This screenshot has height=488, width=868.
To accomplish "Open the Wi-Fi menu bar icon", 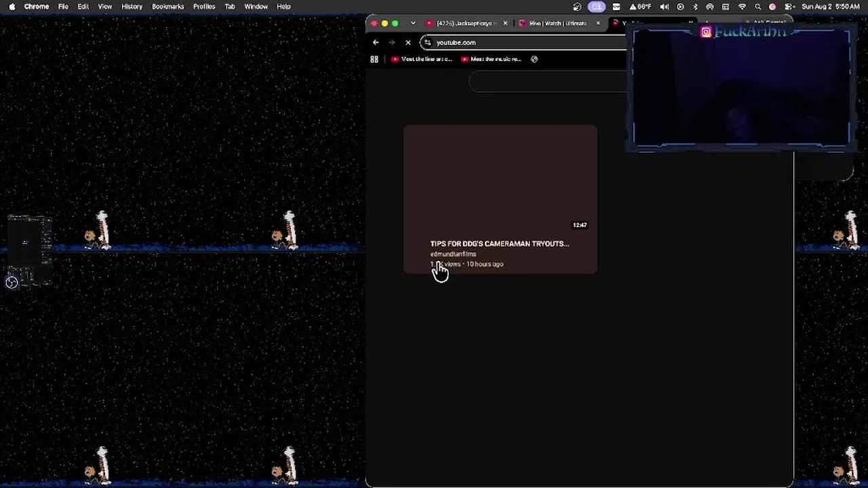I will (742, 7).
